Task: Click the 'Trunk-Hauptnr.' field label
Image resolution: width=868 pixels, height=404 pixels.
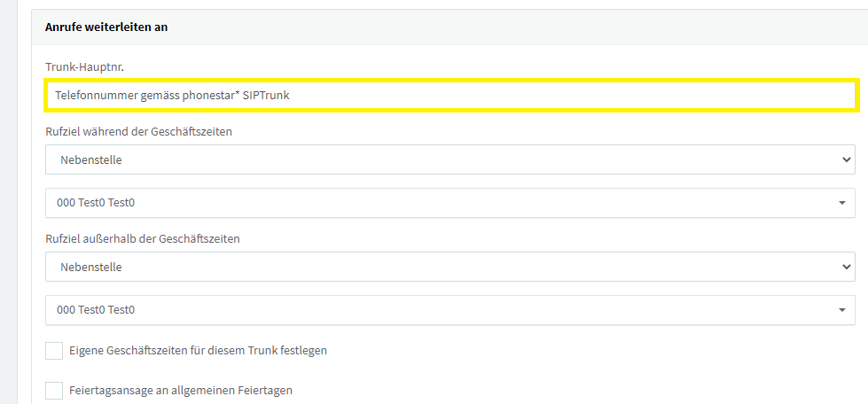Action: (x=84, y=67)
